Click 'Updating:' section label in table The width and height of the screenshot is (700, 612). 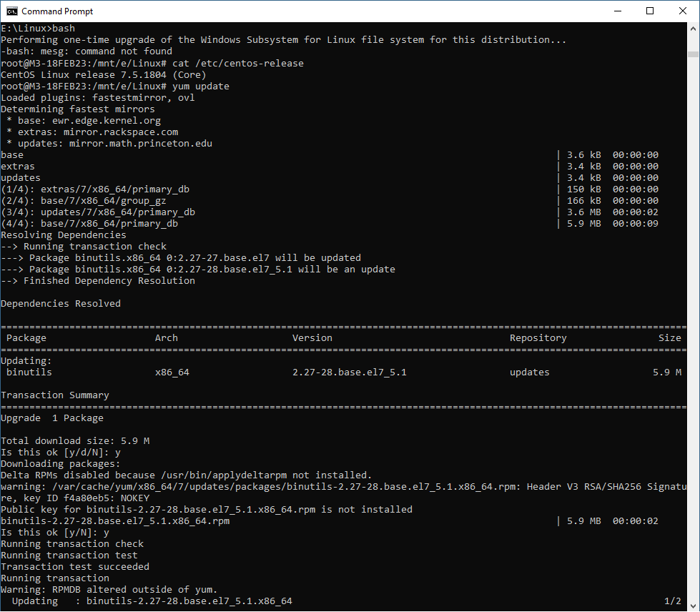pyautogui.click(x=26, y=360)
